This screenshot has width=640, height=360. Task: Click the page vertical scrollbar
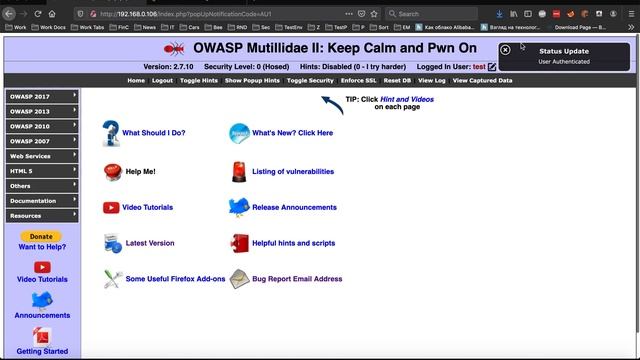point(638,184)
